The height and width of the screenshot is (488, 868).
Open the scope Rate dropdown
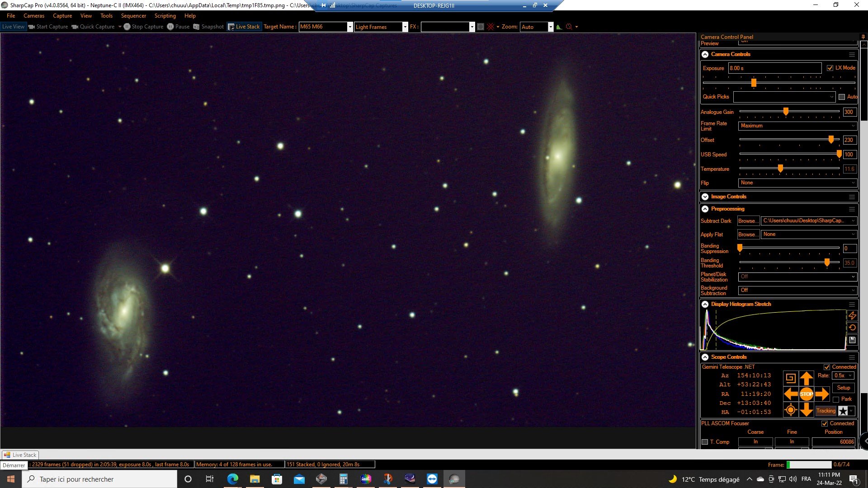tap(843, 375)
